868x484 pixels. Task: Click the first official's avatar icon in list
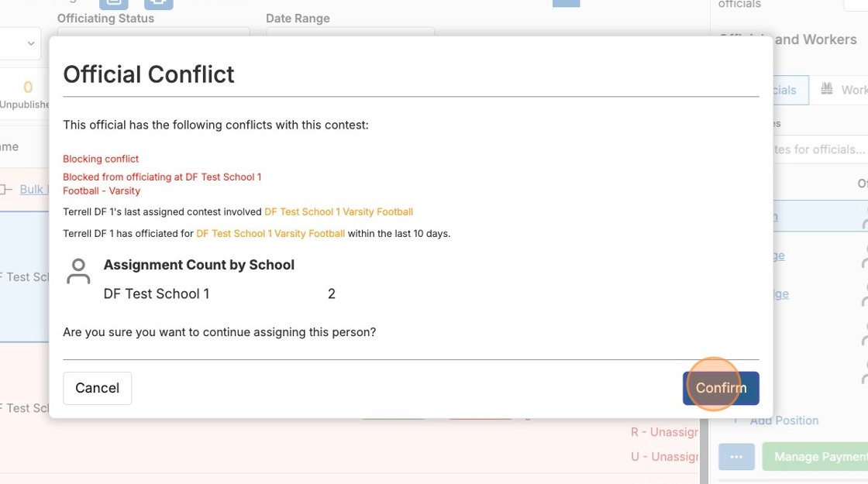click(863, 219)
